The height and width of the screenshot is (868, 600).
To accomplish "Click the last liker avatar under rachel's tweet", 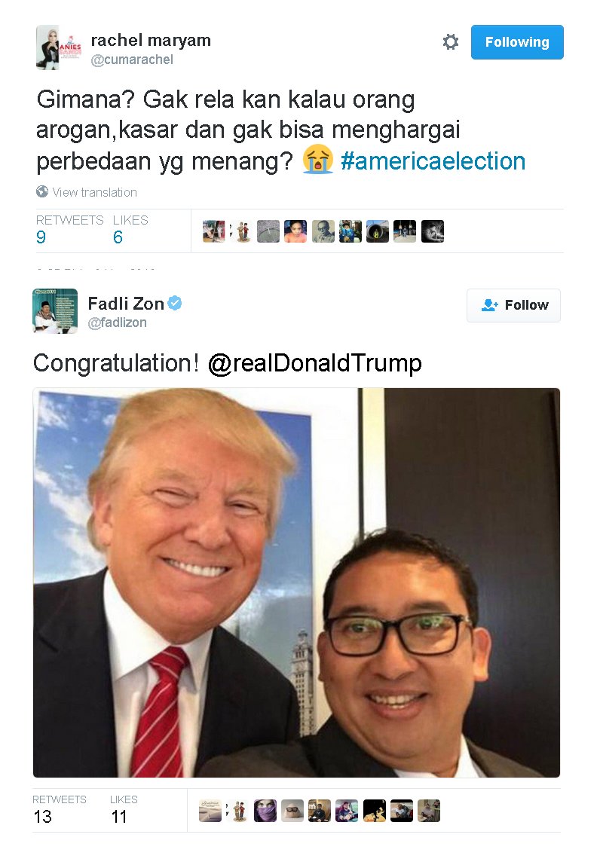I will coord(433,231).
